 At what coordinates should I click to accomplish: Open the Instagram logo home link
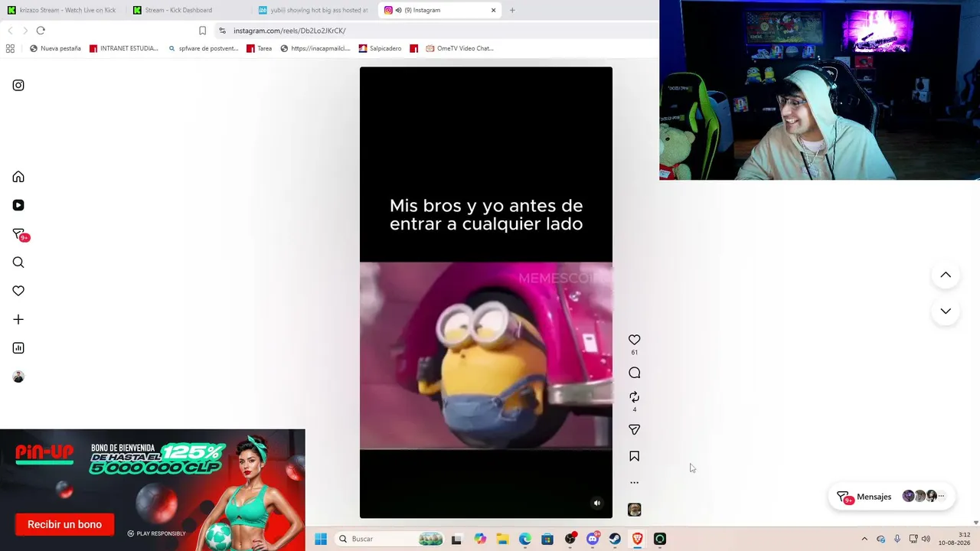18,86
